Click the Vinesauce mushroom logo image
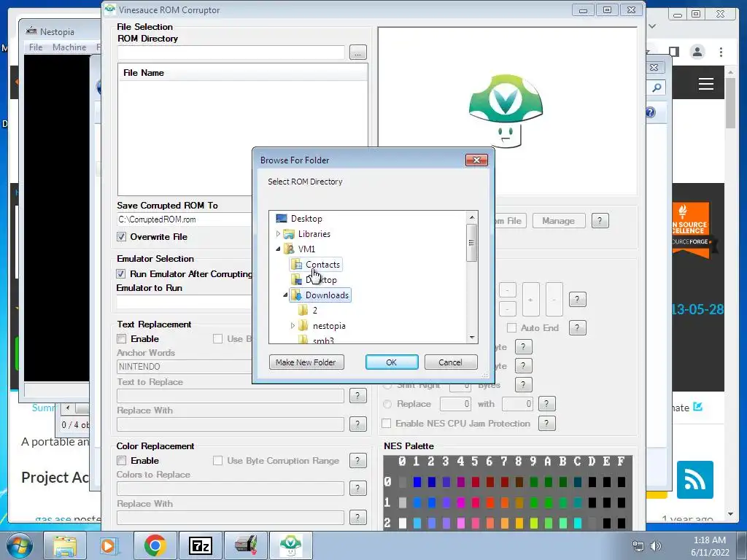747x560 pixels. pyautogui.click(x=506, y=111)
